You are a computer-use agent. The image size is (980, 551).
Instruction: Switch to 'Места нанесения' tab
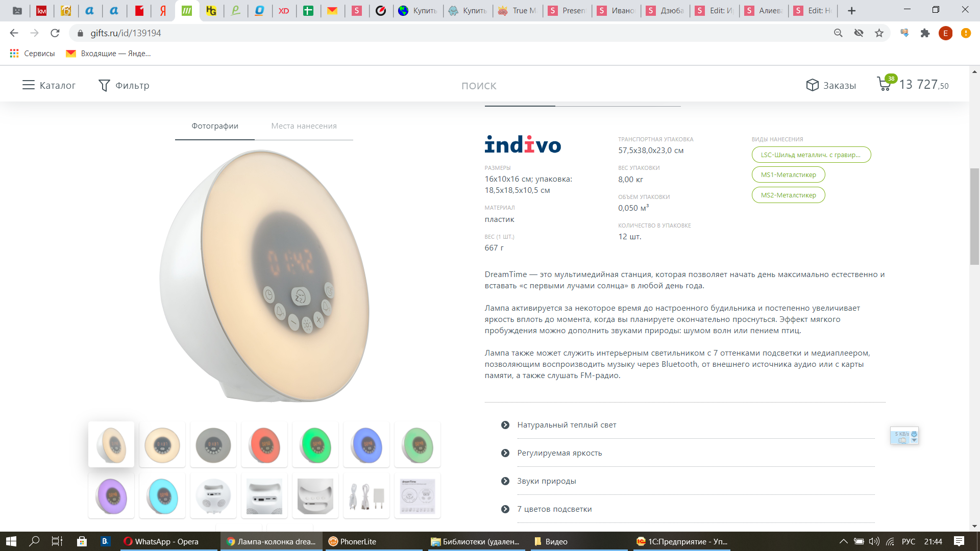point(304,126)
